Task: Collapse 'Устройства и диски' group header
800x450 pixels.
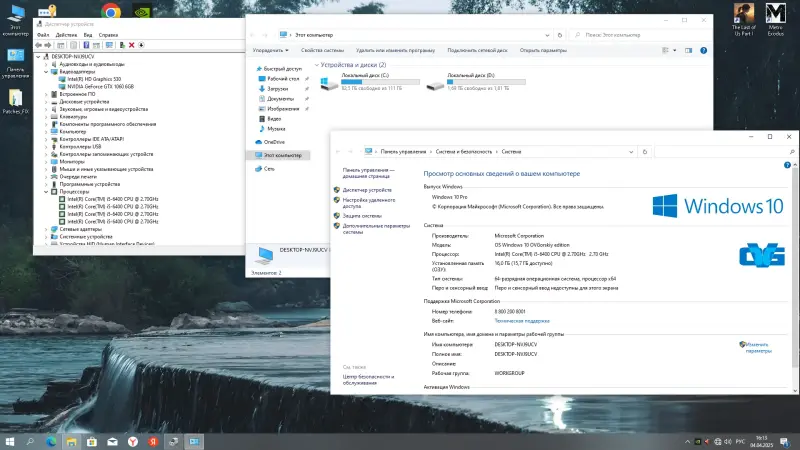Action: (x=317, y=65)
